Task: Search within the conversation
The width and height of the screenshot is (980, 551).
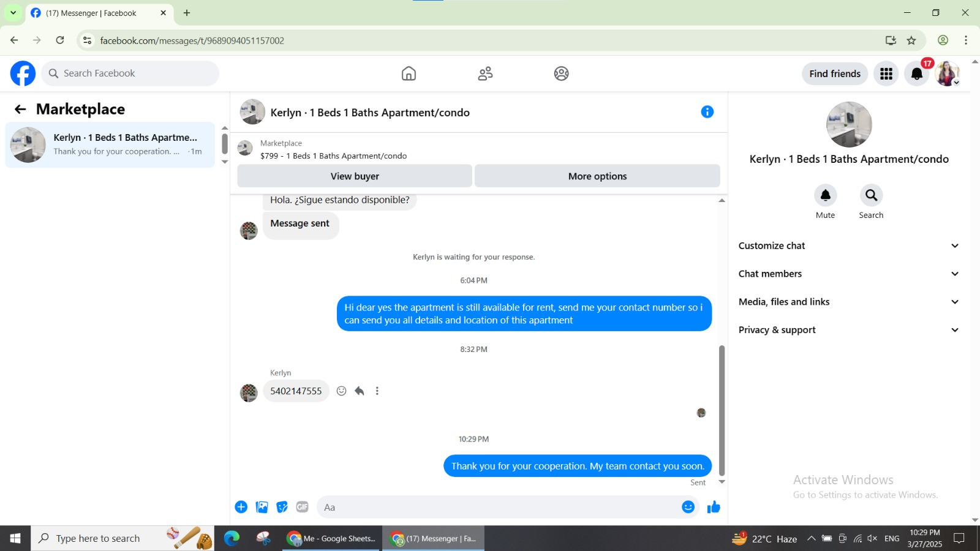Action: coord(871,195)
